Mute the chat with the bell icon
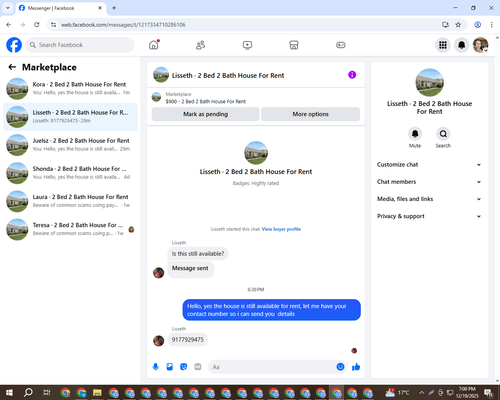 coord(415,134)
